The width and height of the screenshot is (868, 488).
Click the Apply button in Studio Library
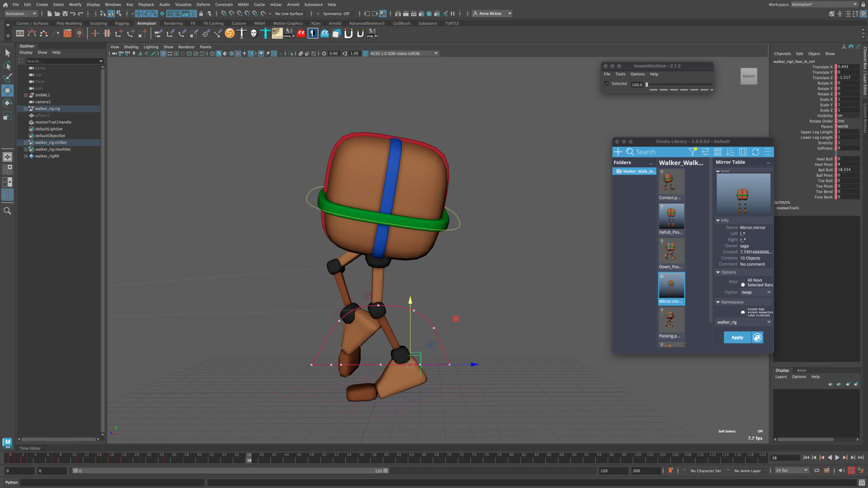point(736,337)
